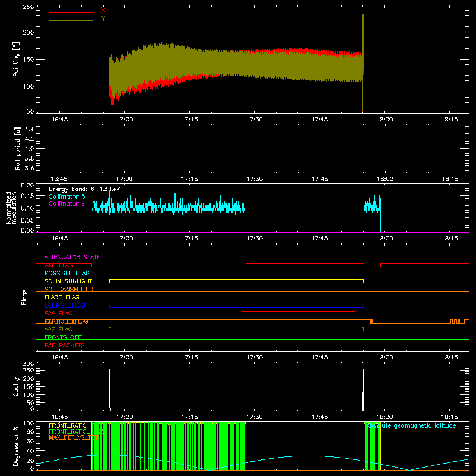Click the orange MAX_DET_VS_TOT legend entry
Image resolution: width=476 pixels, height=476 pixels.
73,437
